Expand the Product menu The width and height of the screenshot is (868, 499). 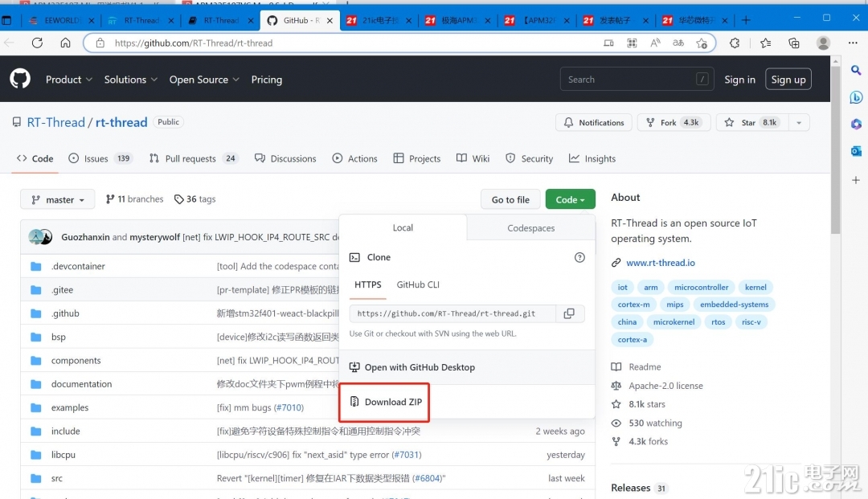pyautogui.click(x=68, y=79)
